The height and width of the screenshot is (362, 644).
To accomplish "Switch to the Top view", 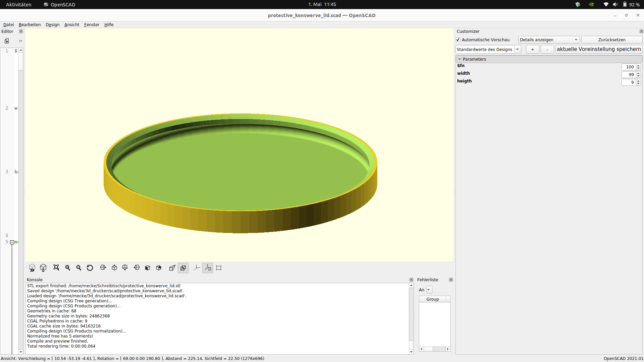I will (114, 268).
